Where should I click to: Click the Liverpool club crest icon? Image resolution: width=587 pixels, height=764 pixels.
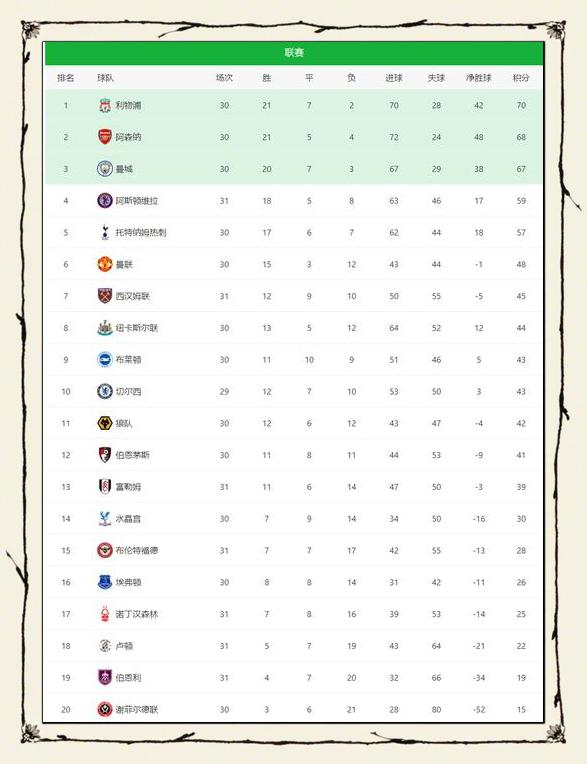105,105
